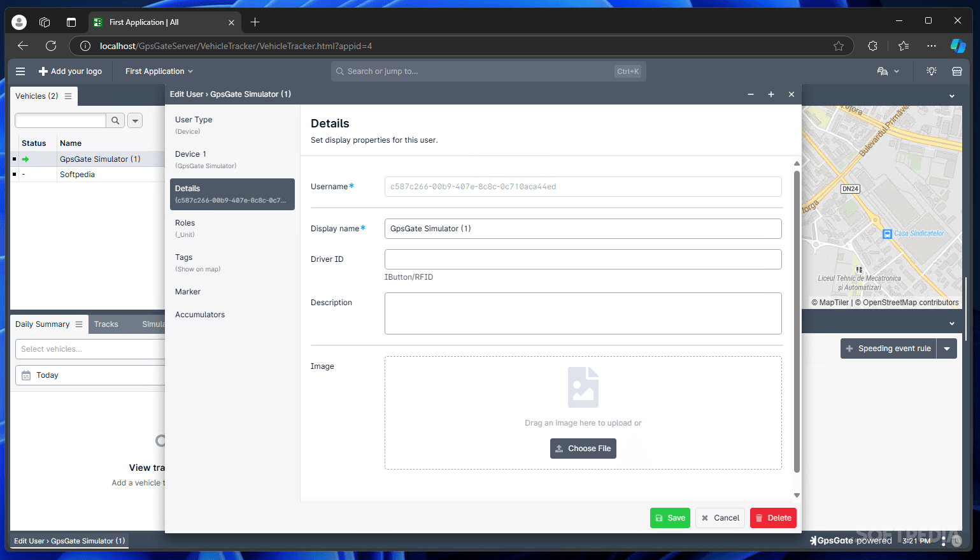Add page to favorites star
The width and height of the screenshot is (980, 560).
click(839, 46)
